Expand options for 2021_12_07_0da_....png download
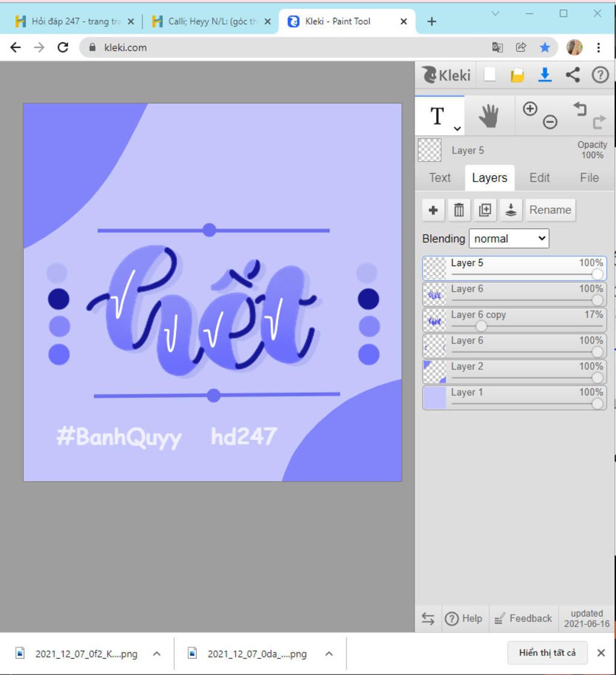This screenshot has height=675, width=616. [329, 654]
